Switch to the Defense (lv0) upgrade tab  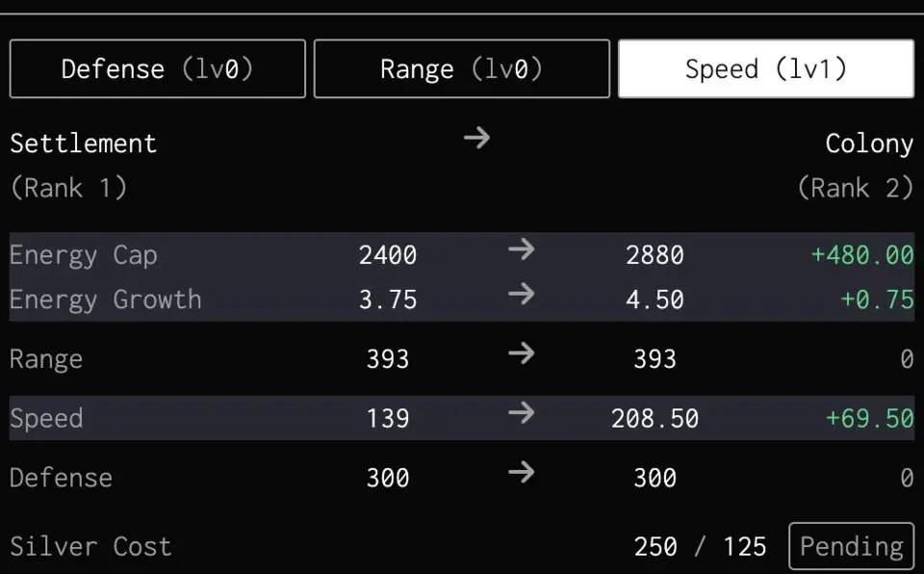coord(157,69)
